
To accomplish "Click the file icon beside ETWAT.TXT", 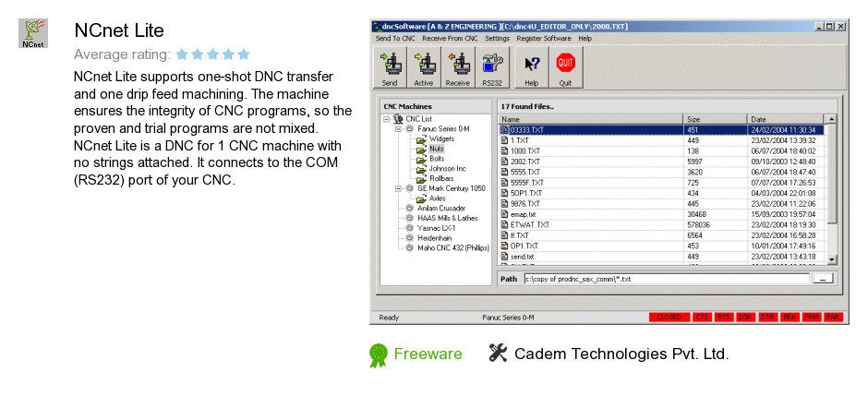I will pos(504,224).
